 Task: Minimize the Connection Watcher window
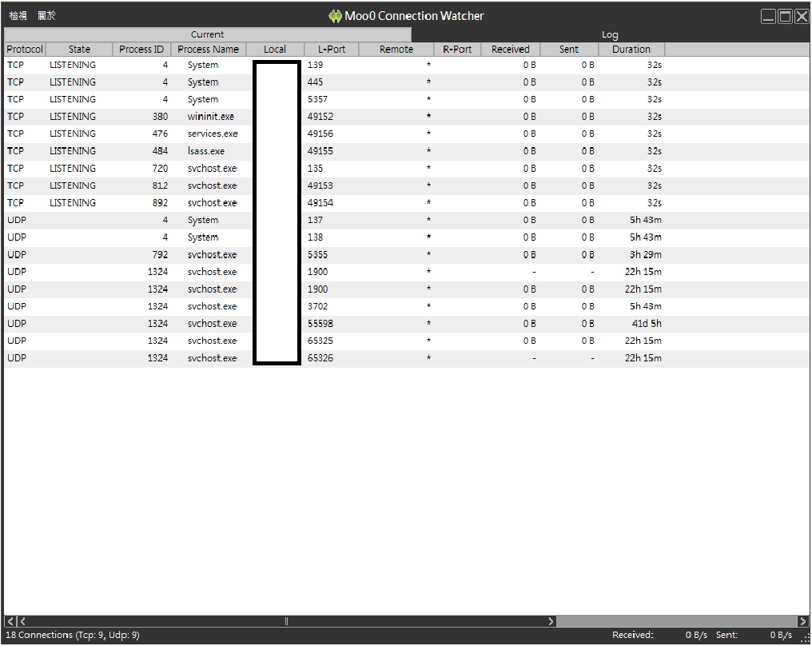pyautogui.click(x=769, y=17)
